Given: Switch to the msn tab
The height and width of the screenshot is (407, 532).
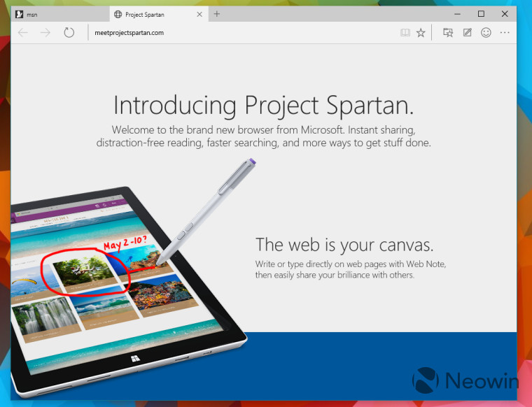Looking at the screenshot, I should pyautogui.click(x=60, y=14).
